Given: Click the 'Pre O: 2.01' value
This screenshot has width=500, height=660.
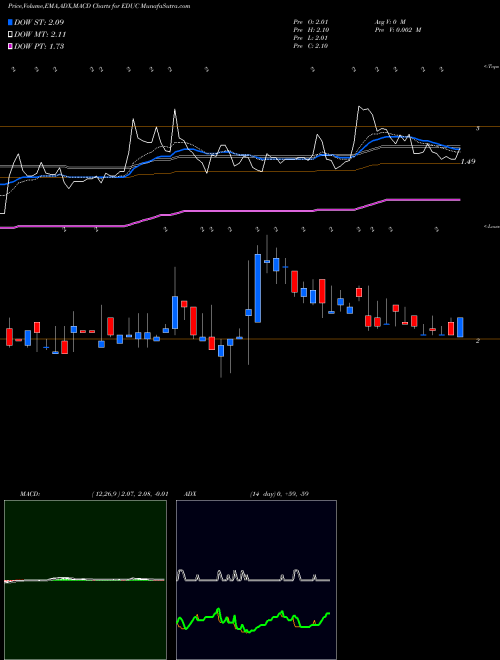Looking at the screenshot, I should (311, 22).
